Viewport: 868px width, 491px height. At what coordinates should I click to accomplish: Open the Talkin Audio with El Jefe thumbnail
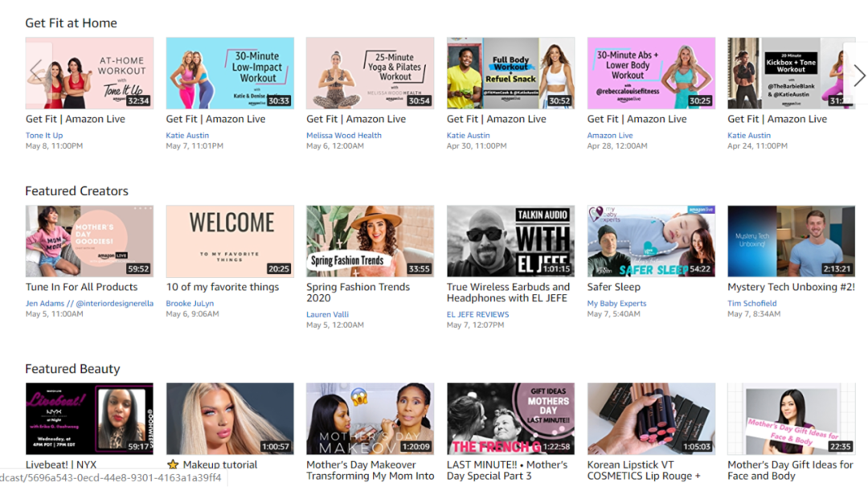pyautogui.click(x=510, y=241)
